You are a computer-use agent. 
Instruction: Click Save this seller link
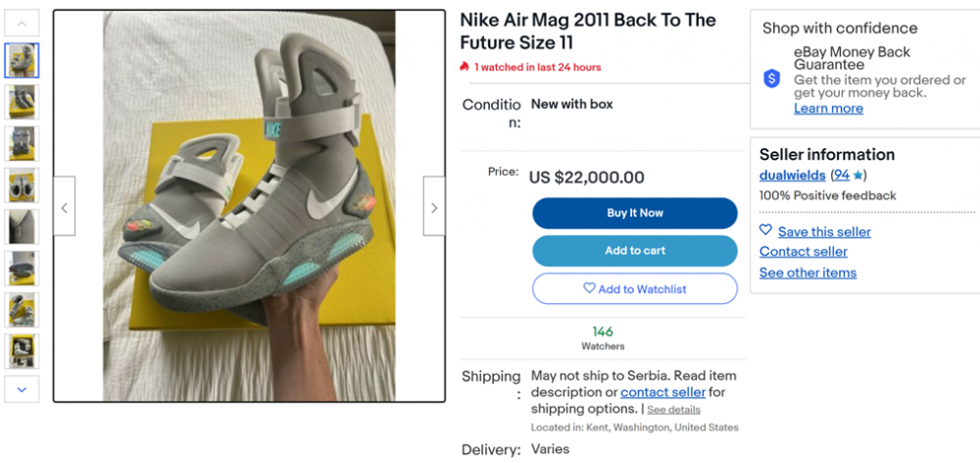(824, 231)
